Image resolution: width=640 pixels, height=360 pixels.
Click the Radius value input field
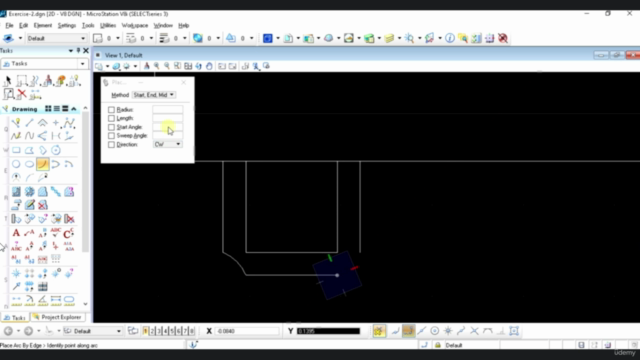point(167,109)
